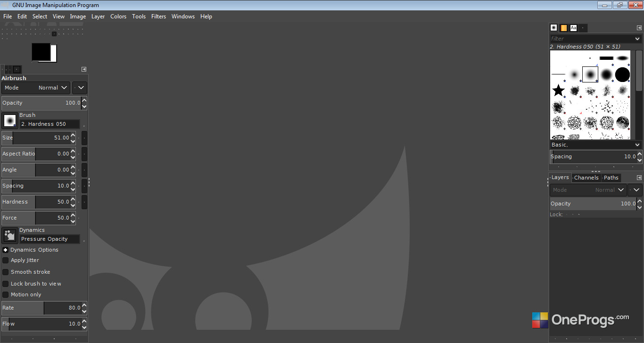Select the Hardness 025 brush thumbnail

(x=574, y=74)
